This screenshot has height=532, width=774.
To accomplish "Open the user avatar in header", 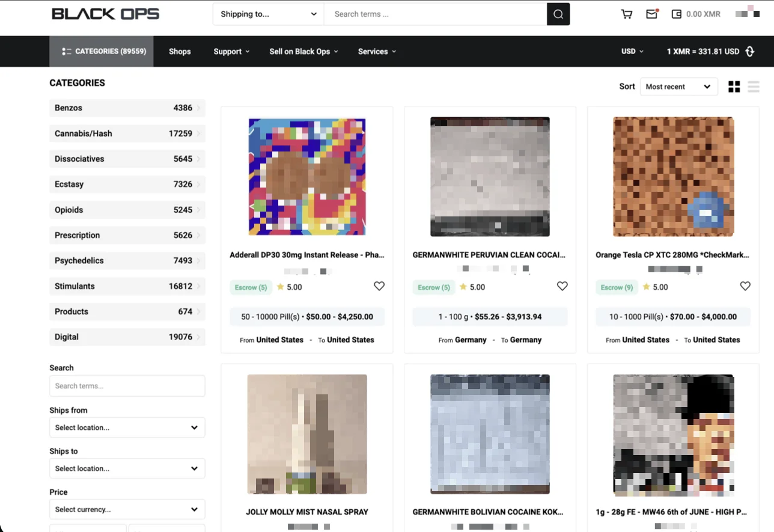I will (748, 12).
